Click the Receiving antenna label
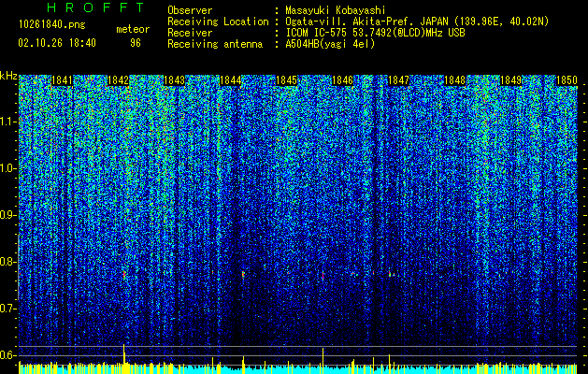The width and height of the screenshot is (588, 374). coord(215,44)
